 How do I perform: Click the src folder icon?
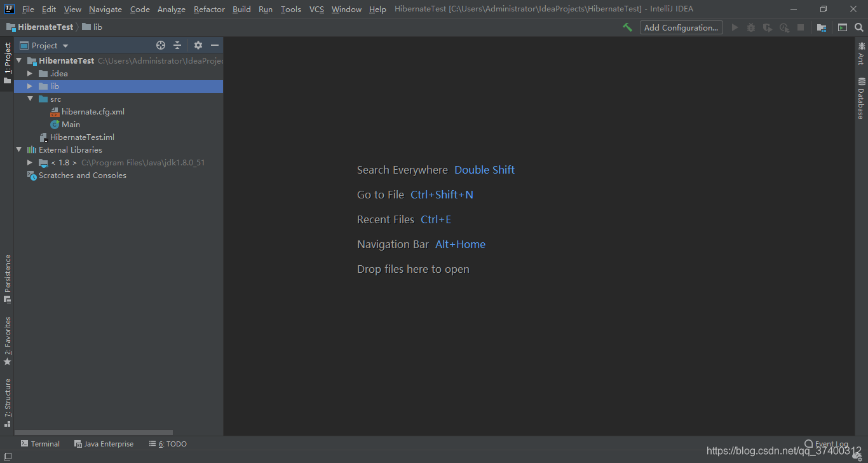tap(43, 99)
